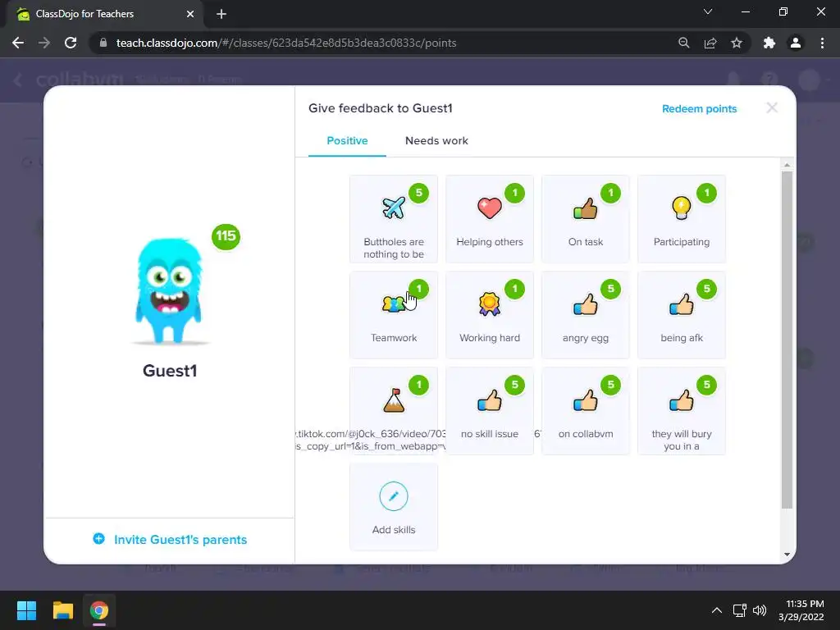840x630 pixels.
Task: Award the angry egg skill
Action: click(586, 315)
